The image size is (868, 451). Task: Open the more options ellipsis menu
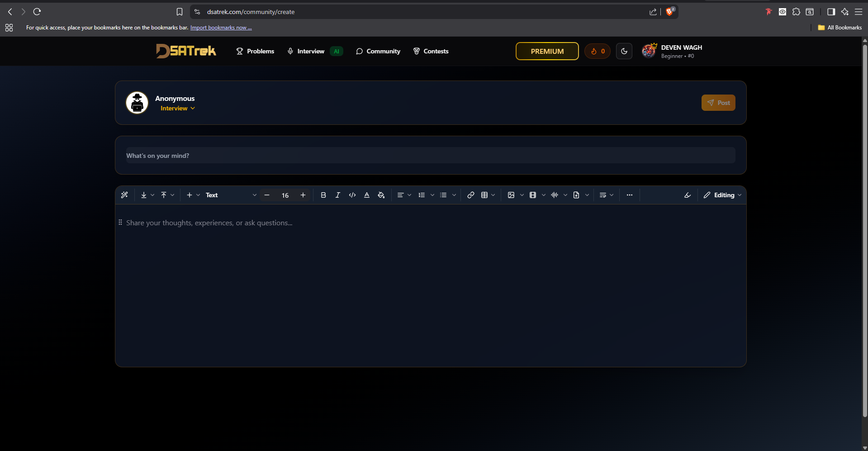630,195
